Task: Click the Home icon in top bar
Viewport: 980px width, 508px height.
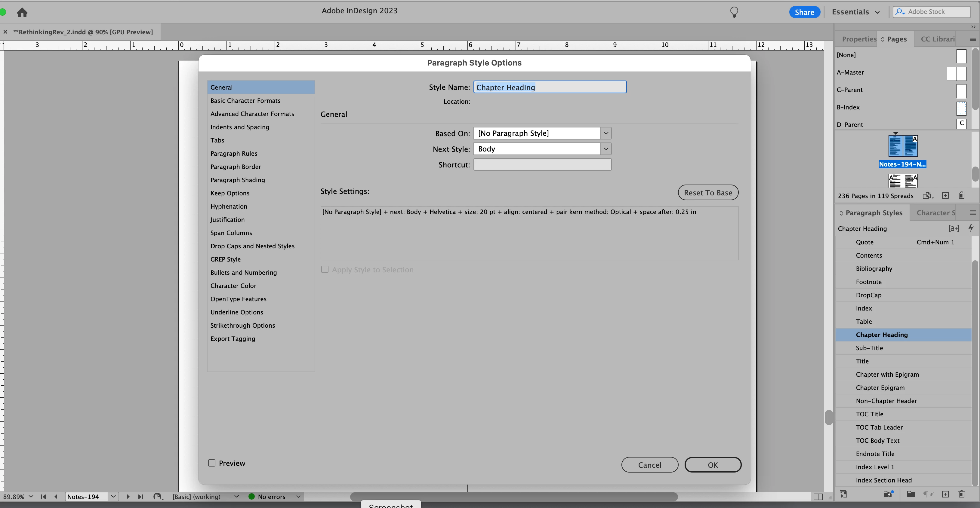Action: point(22,13)
